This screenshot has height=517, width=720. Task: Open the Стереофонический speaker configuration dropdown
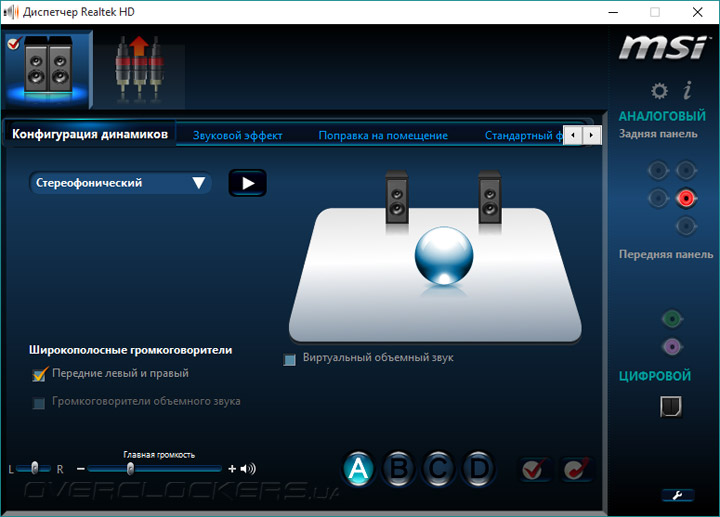click(x=120, y=183)
